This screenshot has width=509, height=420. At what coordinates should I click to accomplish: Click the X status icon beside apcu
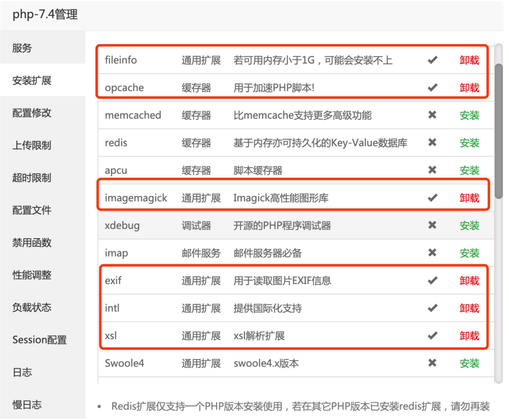coord(432,170)
